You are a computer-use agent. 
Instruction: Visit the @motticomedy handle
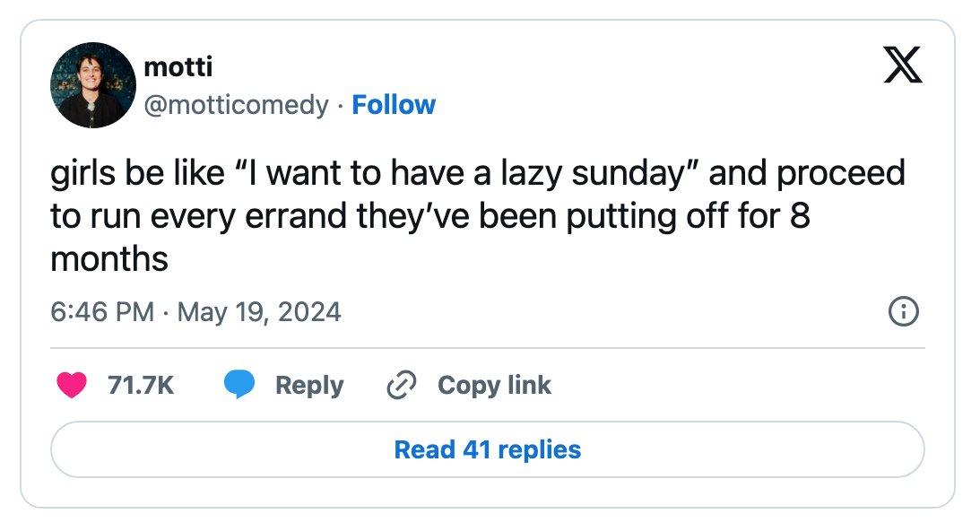click(x=236, y=105)
